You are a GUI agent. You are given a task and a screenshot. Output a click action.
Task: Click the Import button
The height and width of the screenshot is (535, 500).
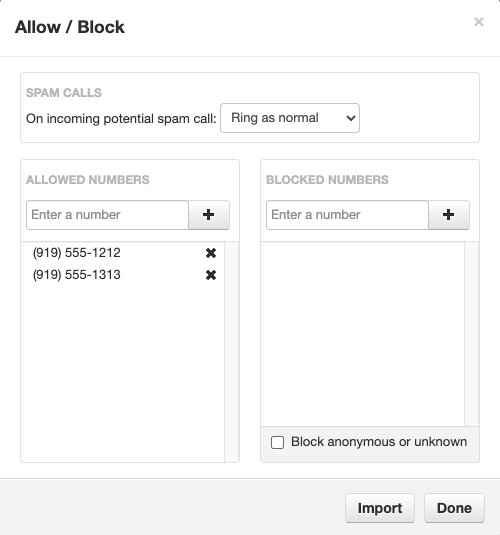(380, 508)
